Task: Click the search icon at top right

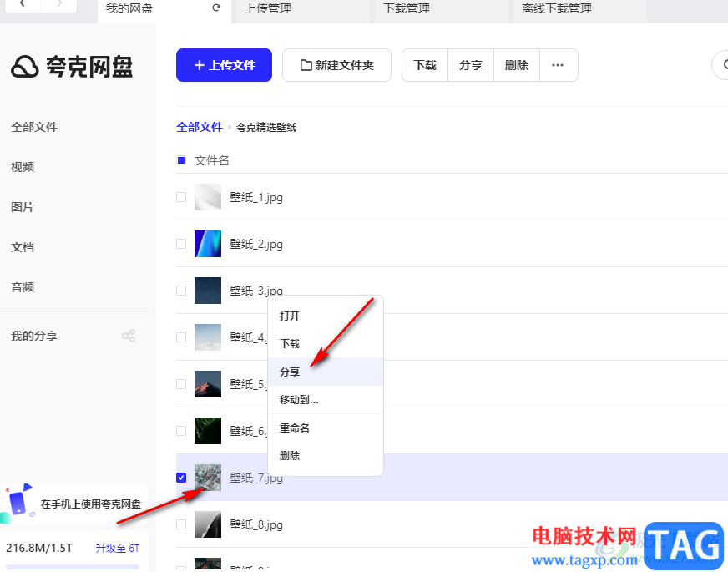Action: tap(722, 65)
